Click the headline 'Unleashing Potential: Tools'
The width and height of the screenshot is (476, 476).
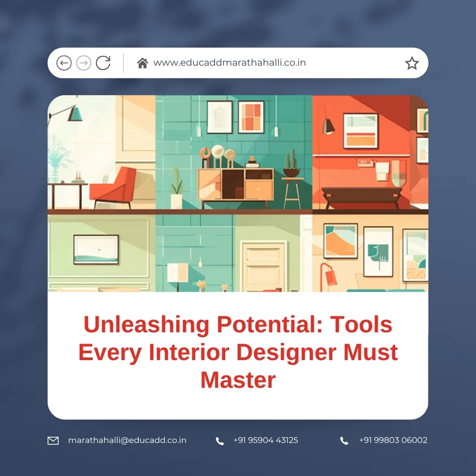coord(238,325)
